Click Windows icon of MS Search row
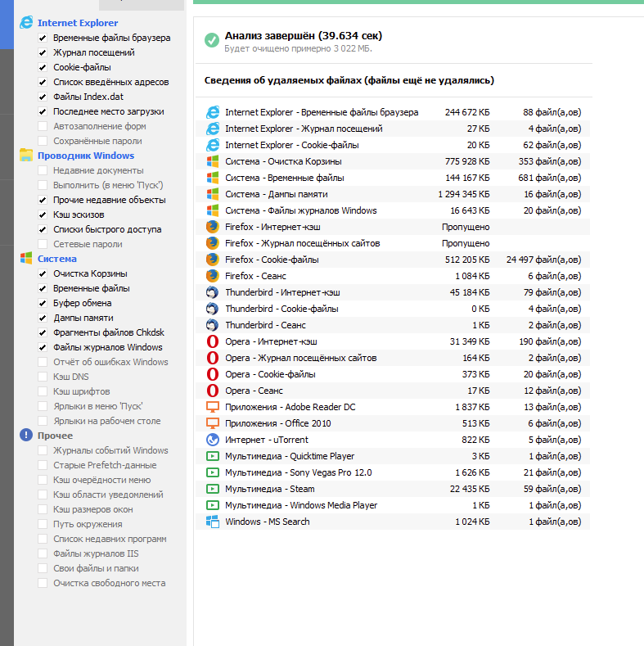 click(213, 522)
